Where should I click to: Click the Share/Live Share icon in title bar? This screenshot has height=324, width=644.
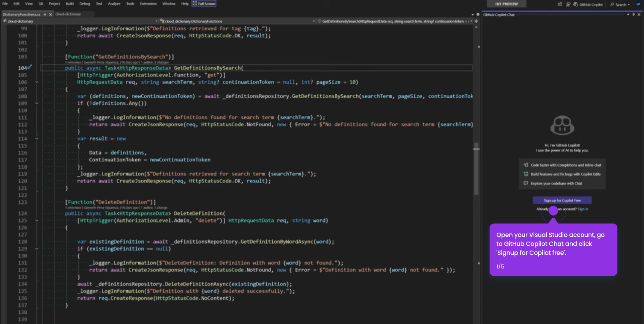[x=560, y=4]
